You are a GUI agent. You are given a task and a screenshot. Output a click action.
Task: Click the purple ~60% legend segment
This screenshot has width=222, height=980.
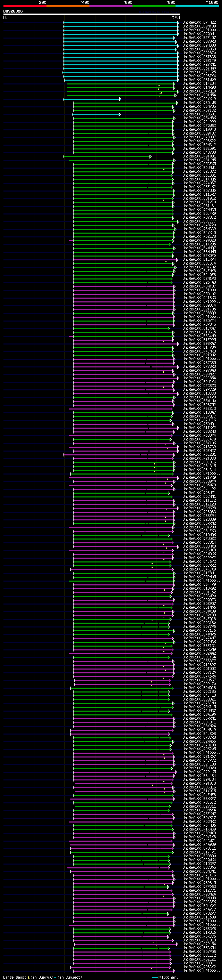(111, 6)
